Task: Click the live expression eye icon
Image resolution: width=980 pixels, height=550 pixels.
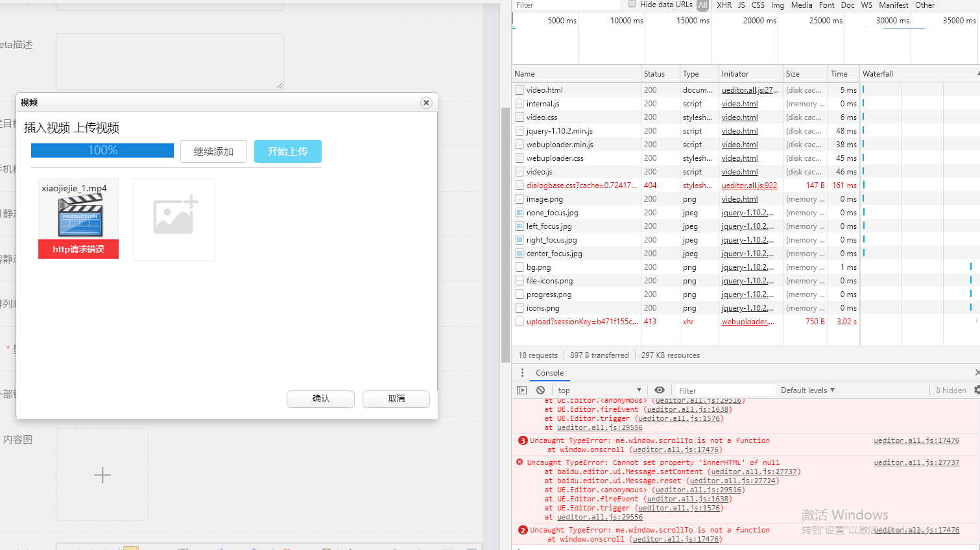Action: click(659, 390)
